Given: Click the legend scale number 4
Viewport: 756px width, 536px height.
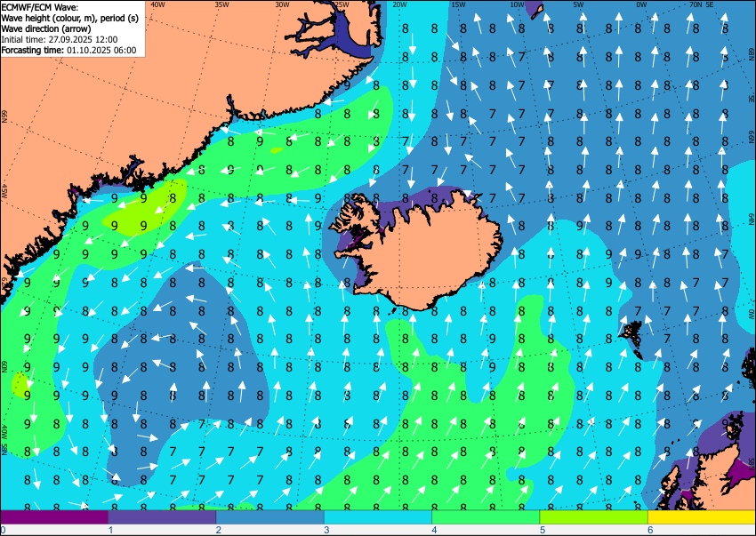Looking at the screenshot, I should (x=434, y=530).
